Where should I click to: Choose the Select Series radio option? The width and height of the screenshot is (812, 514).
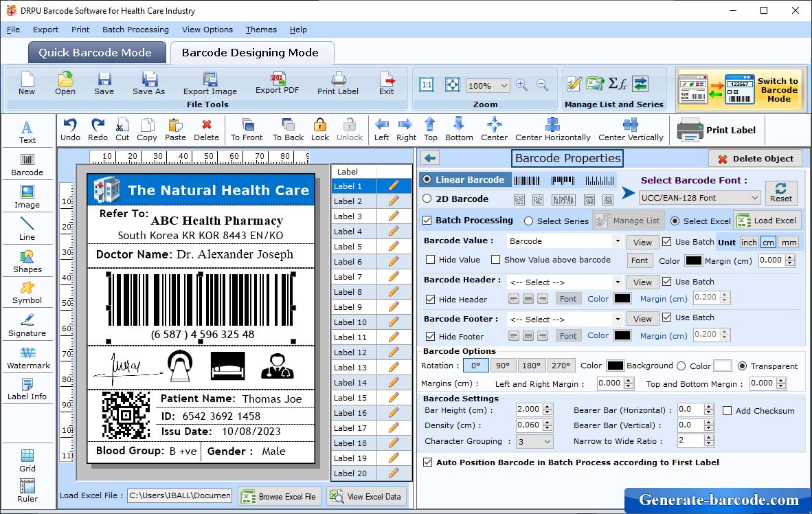[x=528, y=221]
